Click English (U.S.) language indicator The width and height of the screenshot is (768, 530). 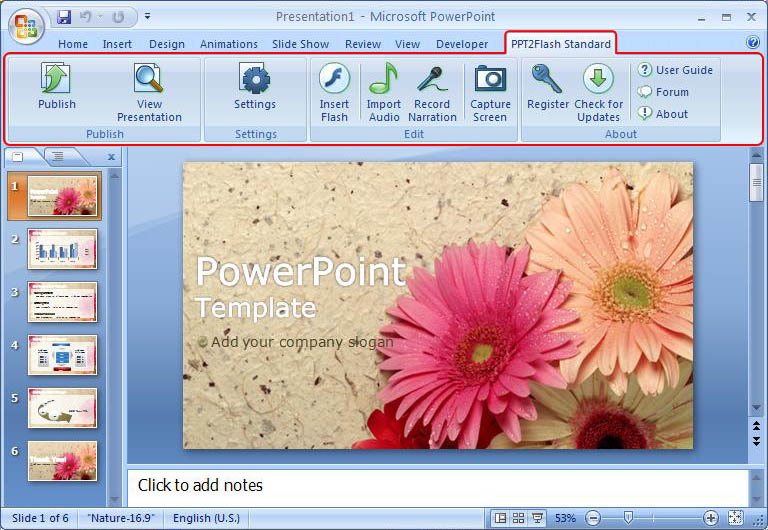pos(206,518)
